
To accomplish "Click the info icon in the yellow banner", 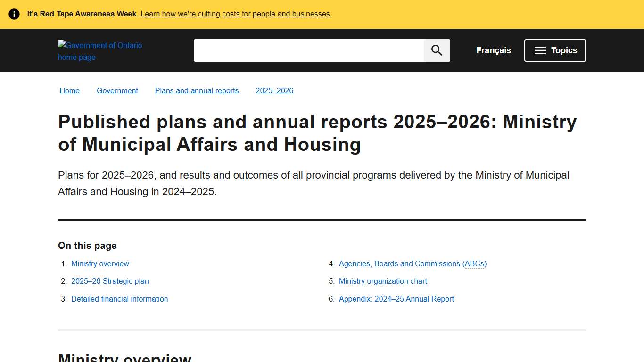I will [x=14, y=14].
